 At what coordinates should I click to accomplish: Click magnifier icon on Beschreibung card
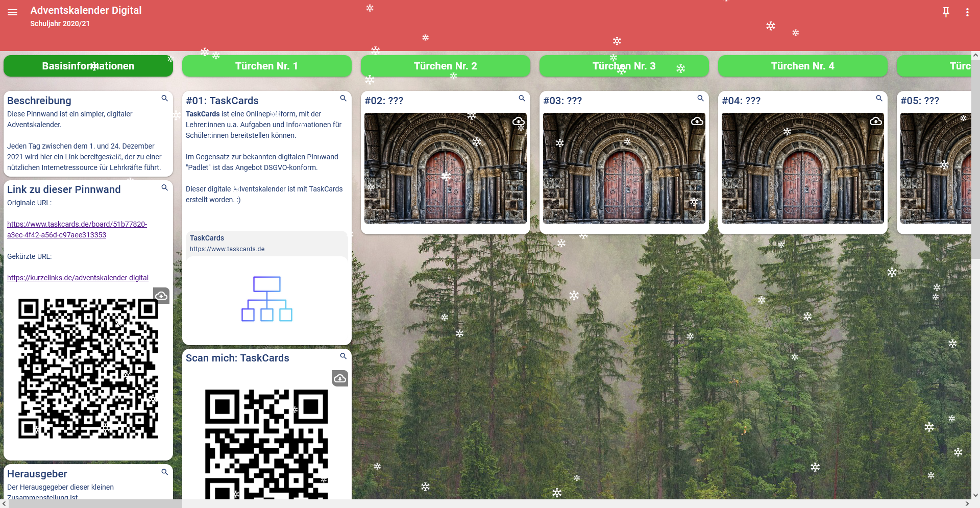pos(164,98)
